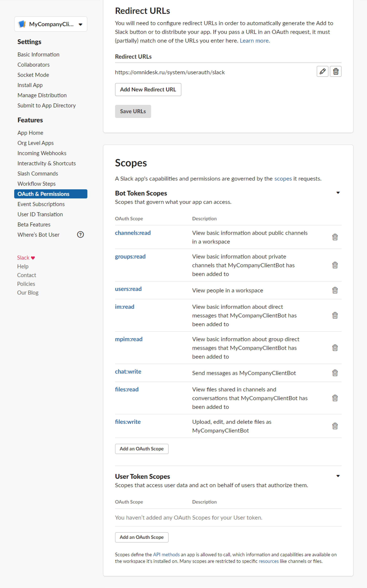Screen dimensions: 367x588
Task: Click the 'You haven't added any OAuth Scopes' message
Action: pyautogui.click(x=189, y=518)
